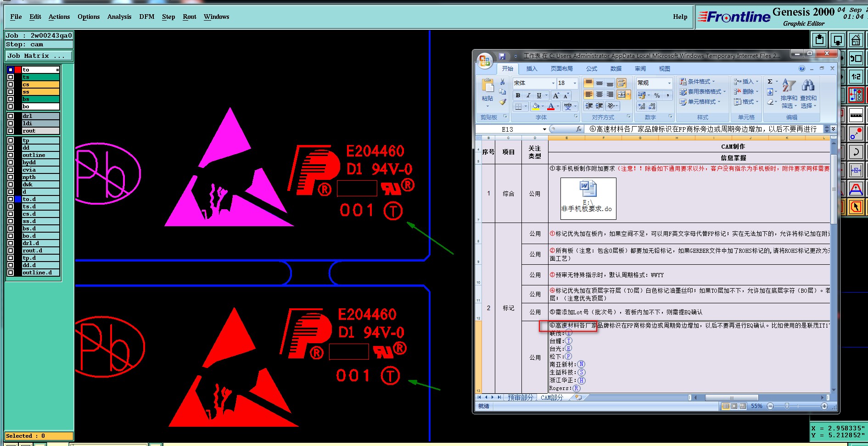Click the Excel zoom slider handle

(x=787, y=406)
